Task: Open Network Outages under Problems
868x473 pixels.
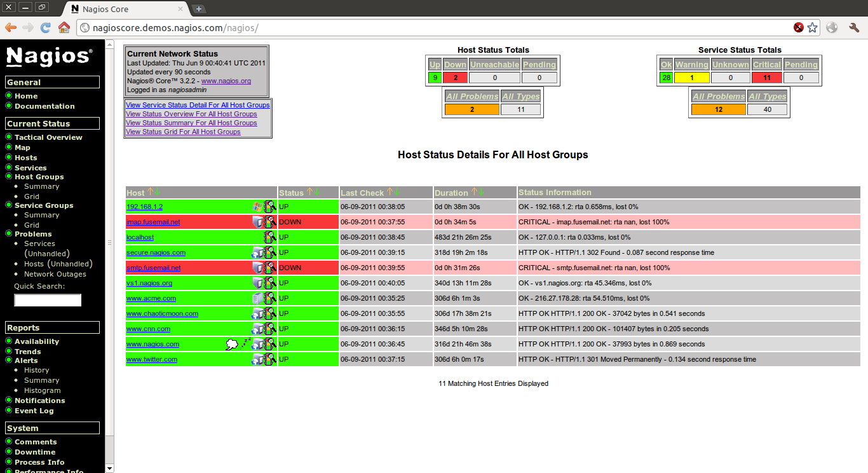Action: pos(55,274)
